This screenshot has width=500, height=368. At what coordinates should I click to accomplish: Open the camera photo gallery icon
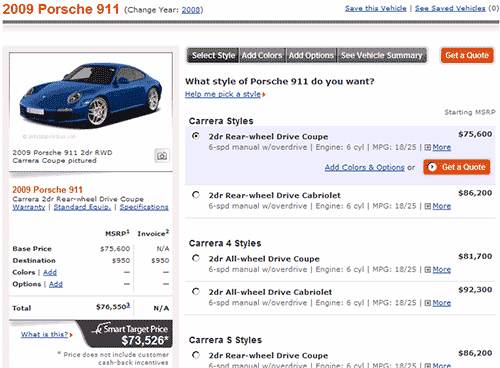[162, 156]
